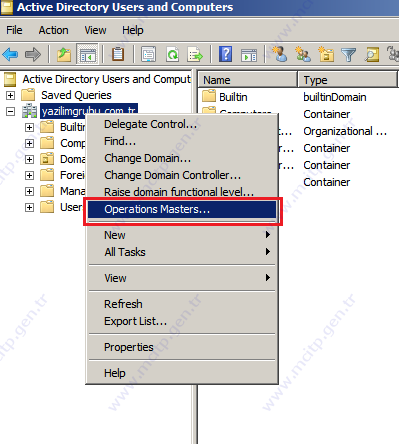Click the Builtin folder icon in list pane

point(209,97)
